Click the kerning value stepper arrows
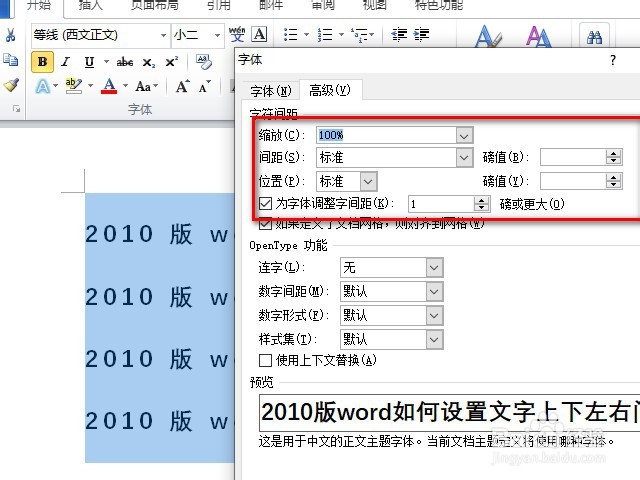 [x=482, y=204]
